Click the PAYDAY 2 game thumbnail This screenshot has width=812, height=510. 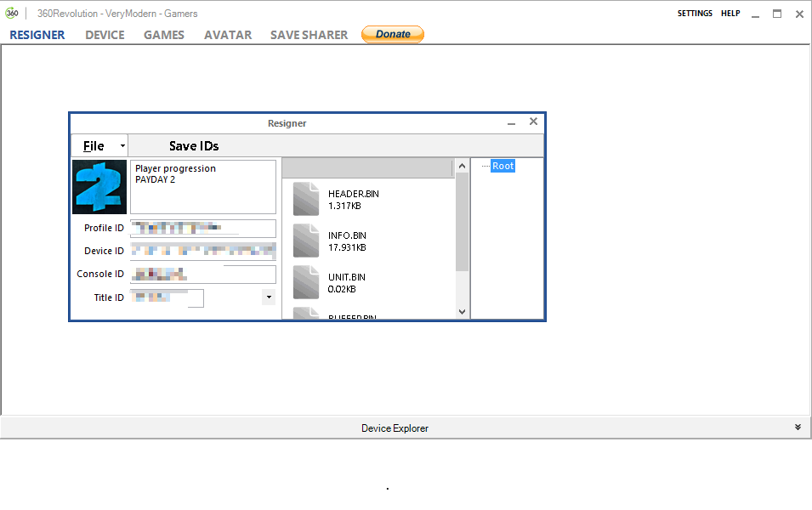point(99,187)
